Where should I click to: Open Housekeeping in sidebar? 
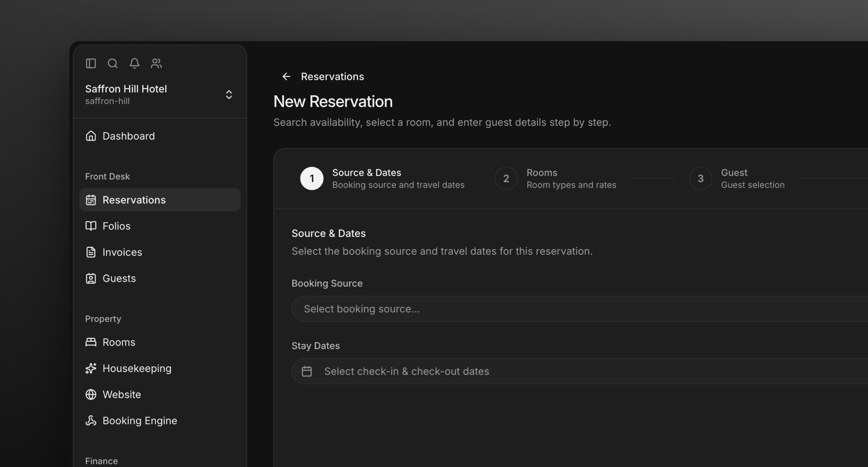160,368
